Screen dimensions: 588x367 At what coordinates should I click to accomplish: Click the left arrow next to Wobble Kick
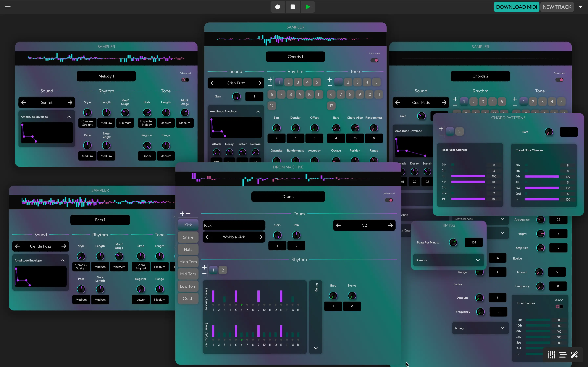coord(208,237)
